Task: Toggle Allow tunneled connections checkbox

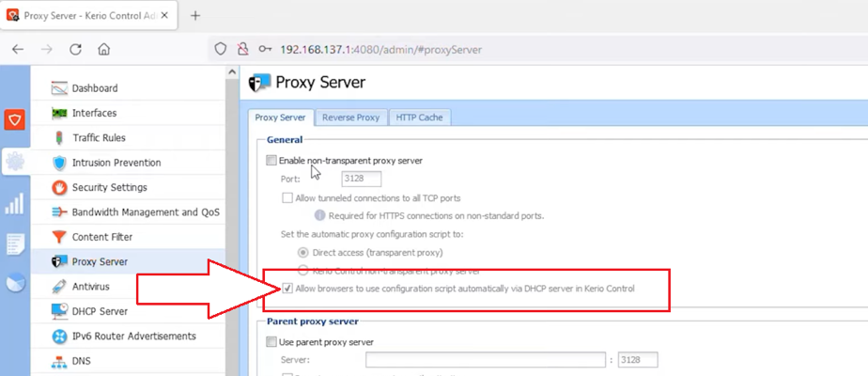Action: (x=287, y=197)
